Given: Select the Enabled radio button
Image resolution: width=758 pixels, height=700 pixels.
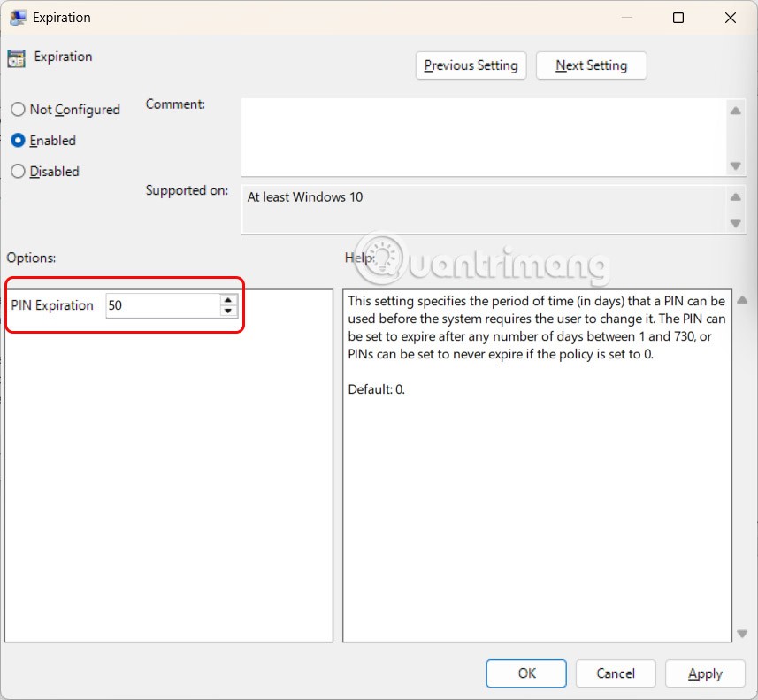Looking at the screenshot, I should click(18, 141).
